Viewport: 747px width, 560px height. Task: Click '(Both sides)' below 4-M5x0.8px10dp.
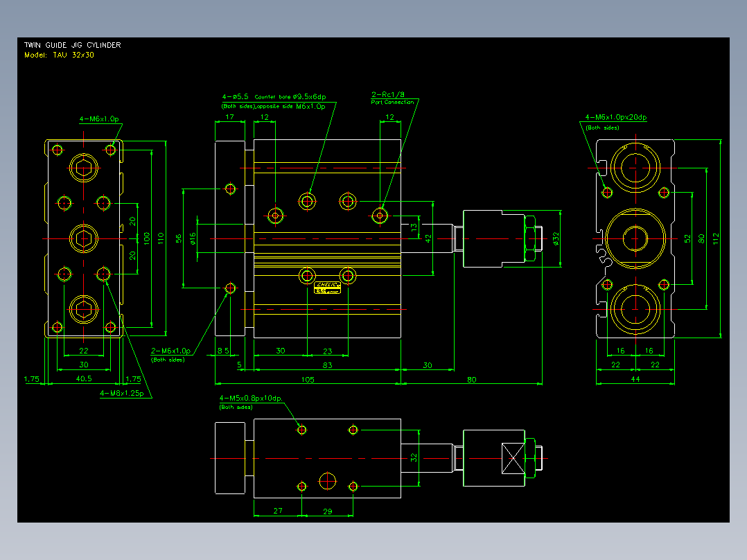236,407
